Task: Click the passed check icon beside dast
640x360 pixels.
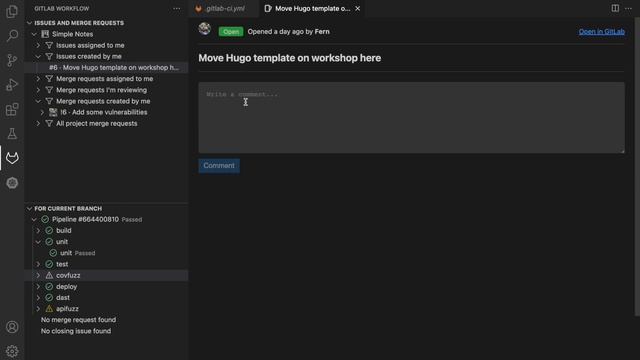Action: [x=49, y=298]
